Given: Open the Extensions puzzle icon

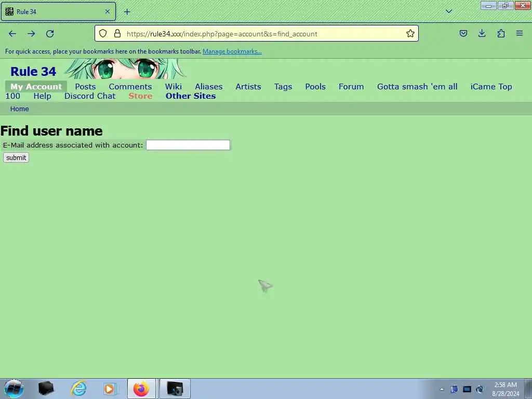Looking at the screenshot, I should click(x=501, y=33).
